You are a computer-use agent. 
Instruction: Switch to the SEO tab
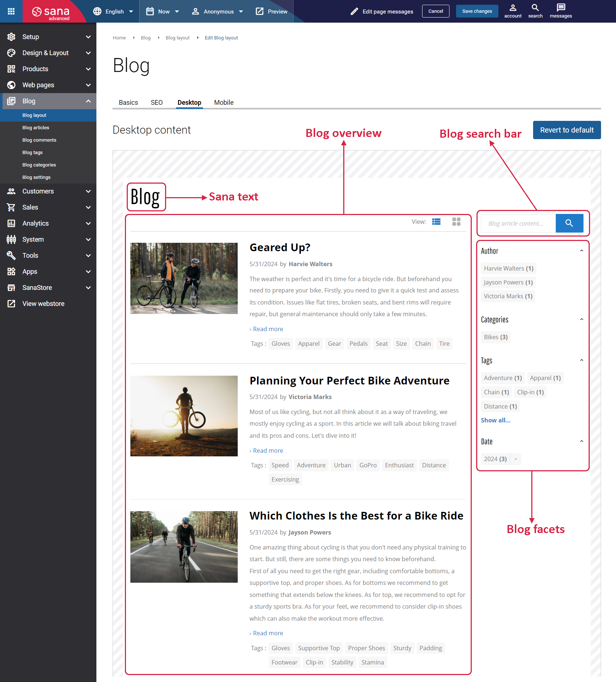pyautogui.click(x=157, y=102)
